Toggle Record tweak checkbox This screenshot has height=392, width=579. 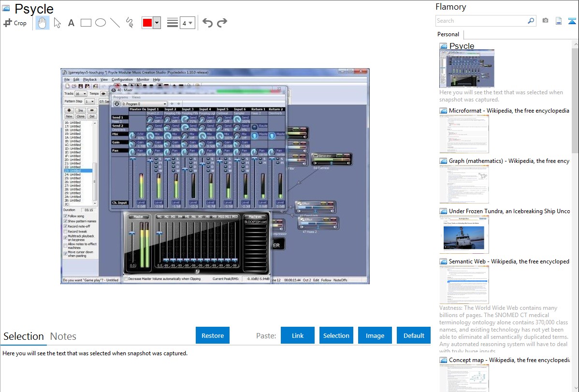tap(65, 232)
